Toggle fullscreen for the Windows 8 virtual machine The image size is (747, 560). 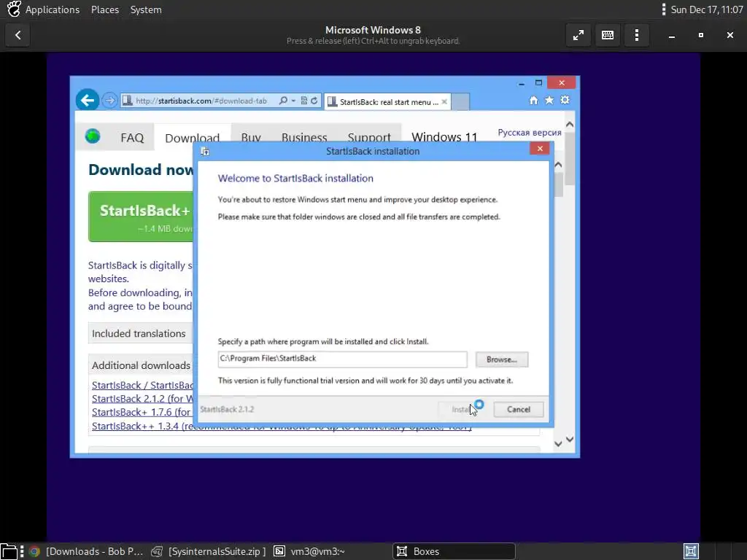pyautogui.click(x=578, y=35)
